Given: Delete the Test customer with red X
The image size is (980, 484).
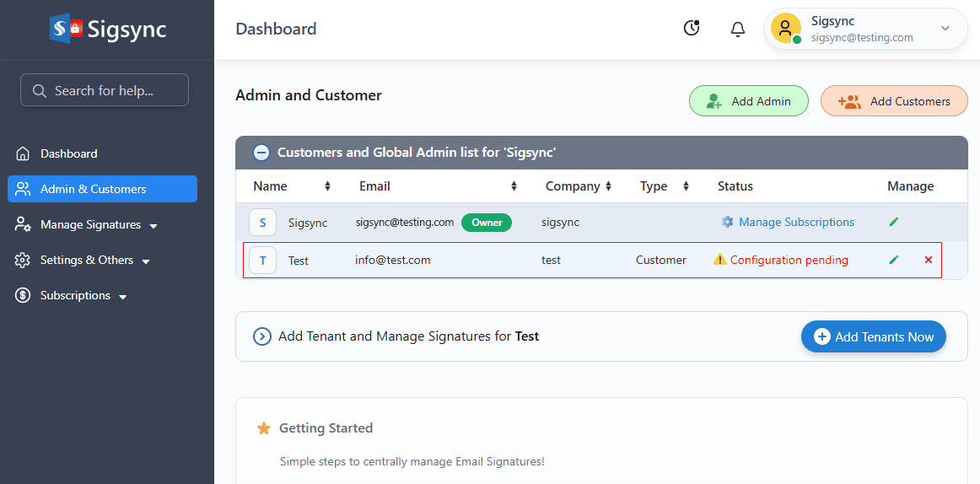Looking at the screenshot, I should tap(929, 261).
